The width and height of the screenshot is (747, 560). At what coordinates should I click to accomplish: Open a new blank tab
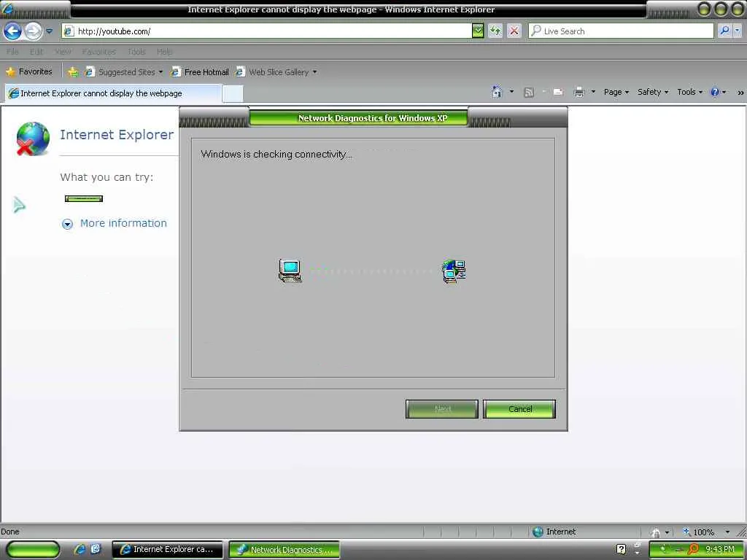[x=233, y=94]
